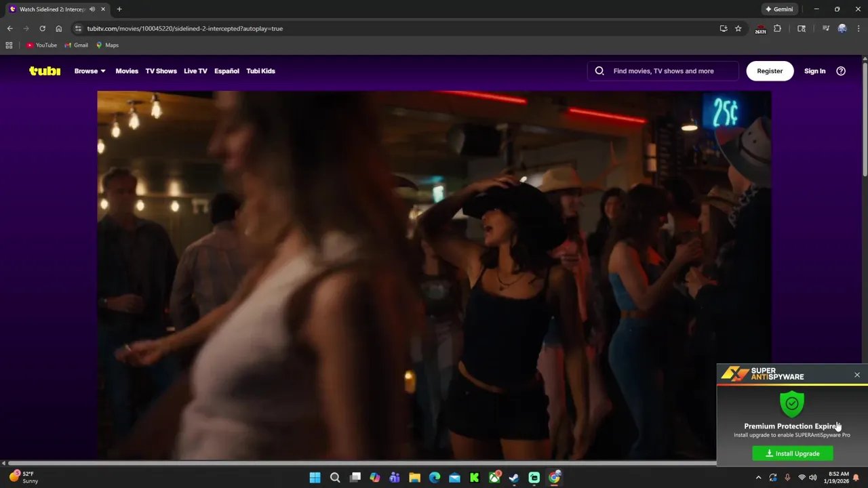
Task: Open the media controls icon
Action: coord(825,28)
